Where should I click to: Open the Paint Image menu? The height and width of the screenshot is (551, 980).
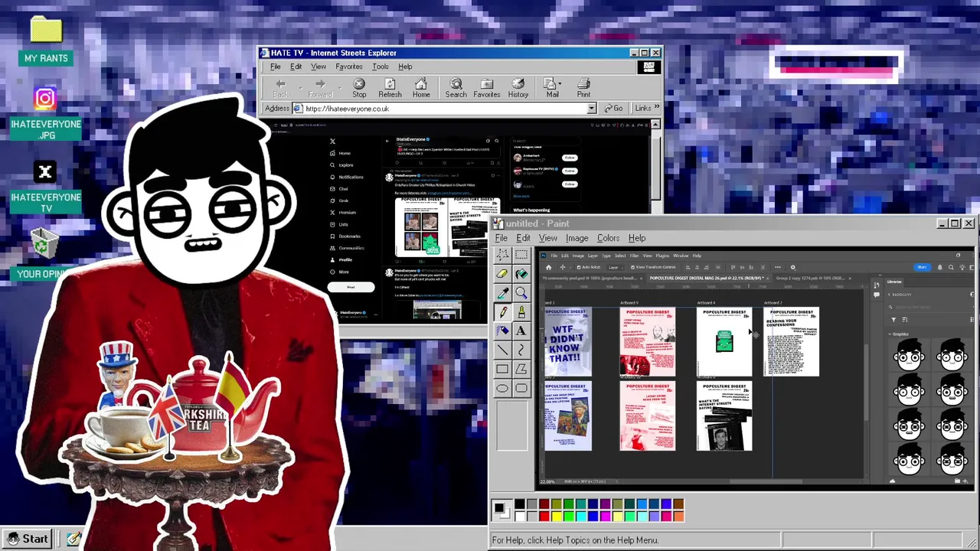577,238
